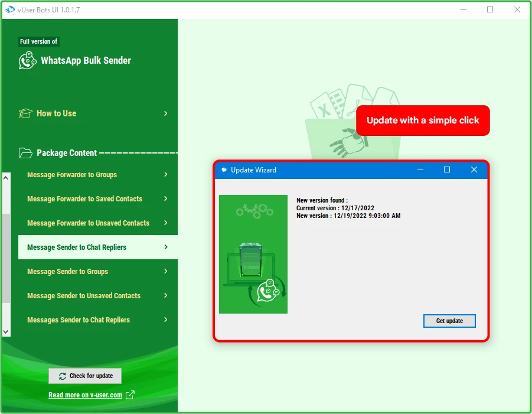Minimize the Update Wizard dialog
Image resolution: width=532 pixels, height=414 pixels.
pos(420,169)
